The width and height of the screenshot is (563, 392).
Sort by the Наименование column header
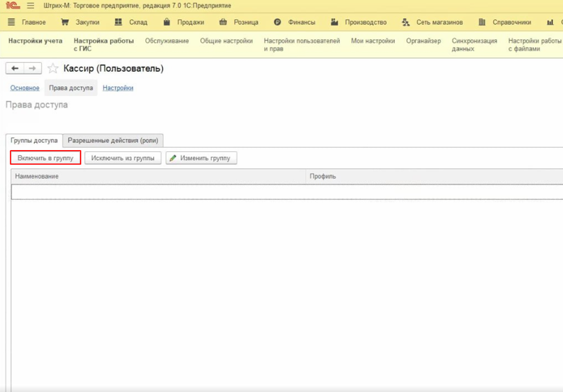click(158, 177)
